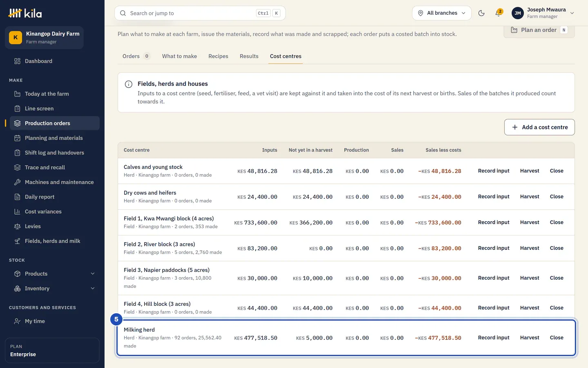The width and height of the screenshot is (588, 368).
Task: Open the Dashboard icon in sidebar
Action: (x=17, y=61)
